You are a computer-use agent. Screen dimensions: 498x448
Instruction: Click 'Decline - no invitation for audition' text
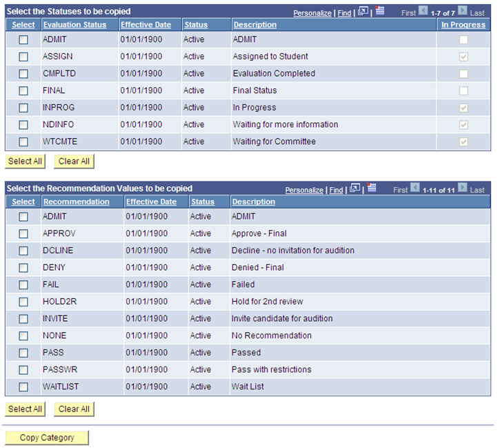pyautogui.click(x=293, y=251)
